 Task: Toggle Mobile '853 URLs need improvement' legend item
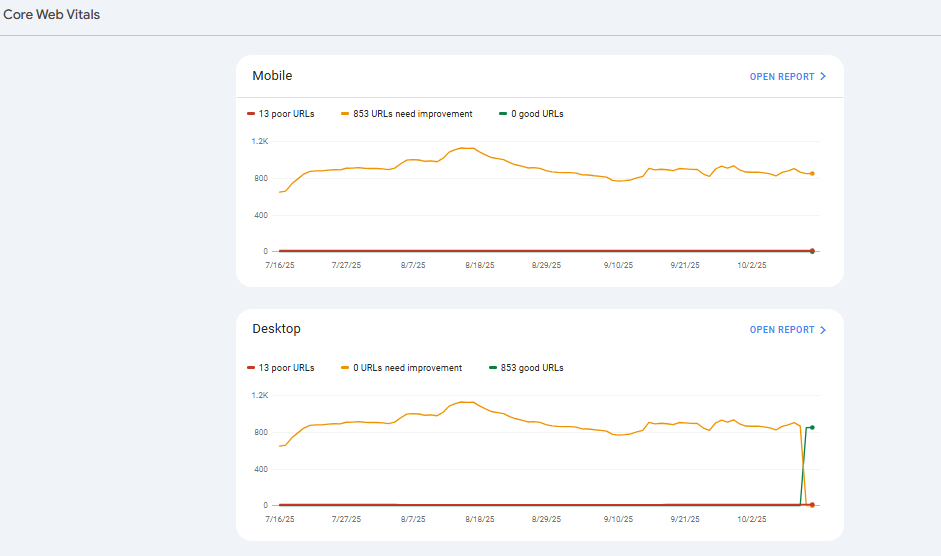click(406, 114)
